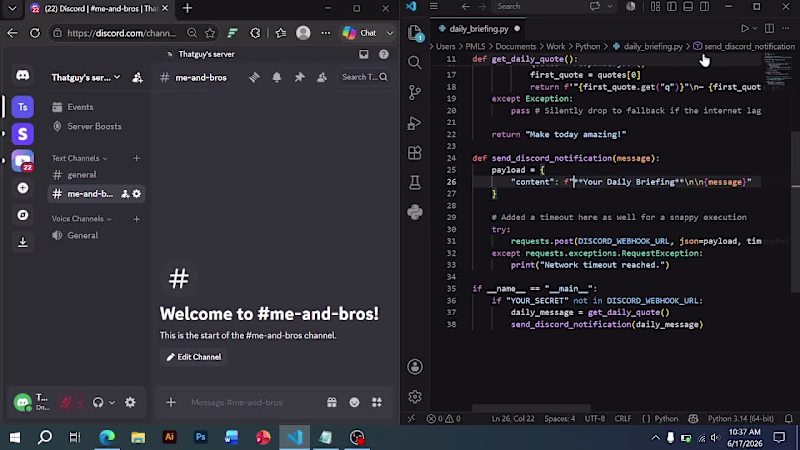Join General voice channel
This screenshot has height=450, width=800.
(x=83, y=236)
